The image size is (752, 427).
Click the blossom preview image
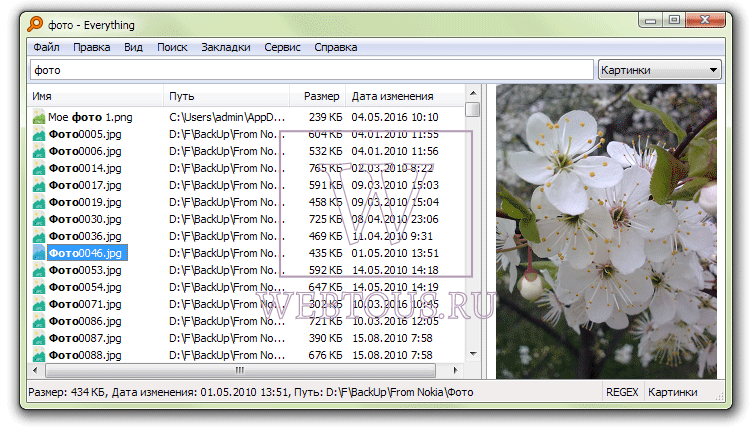(x=606, y=231)
